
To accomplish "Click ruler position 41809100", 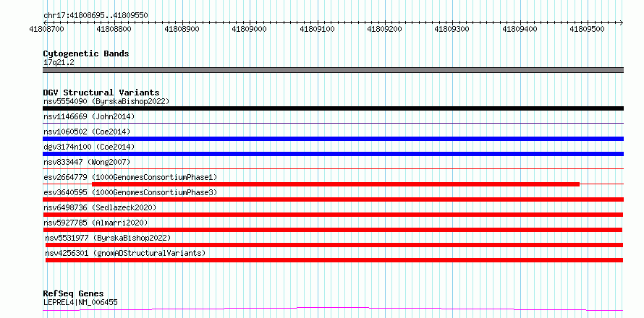I will tap(317, 29).
